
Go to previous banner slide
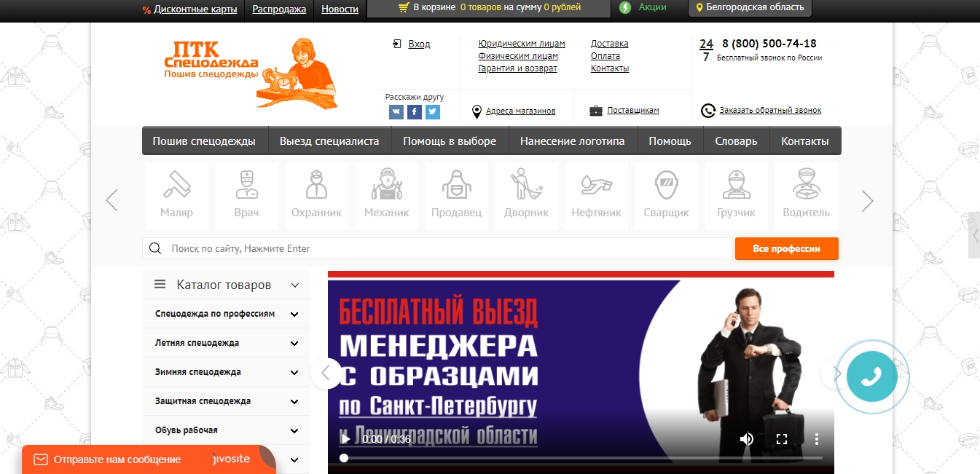326,374
